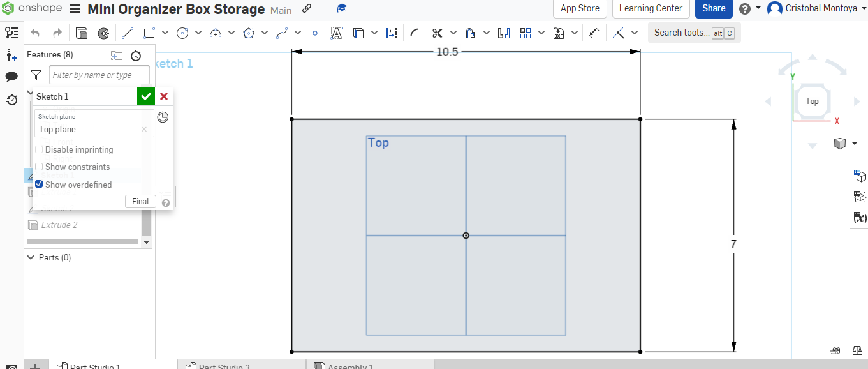
Task: Select the Coincident constraint tool
Action: point(619,33)
